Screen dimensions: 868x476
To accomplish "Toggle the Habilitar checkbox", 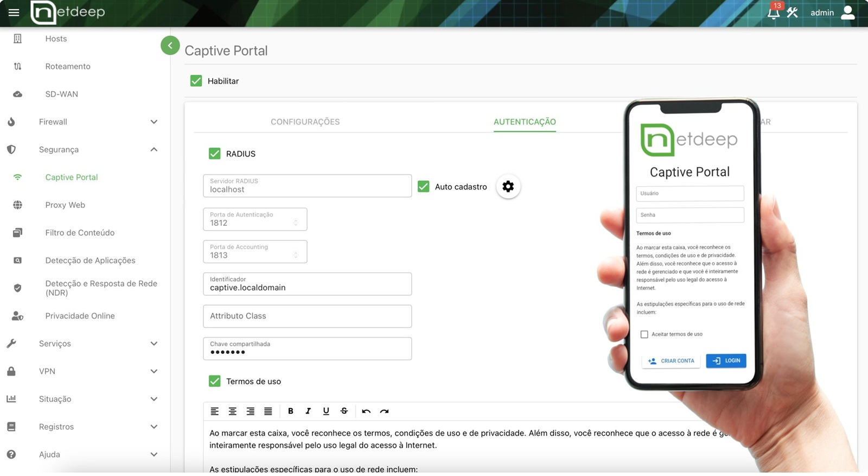I will pos(196,81).
